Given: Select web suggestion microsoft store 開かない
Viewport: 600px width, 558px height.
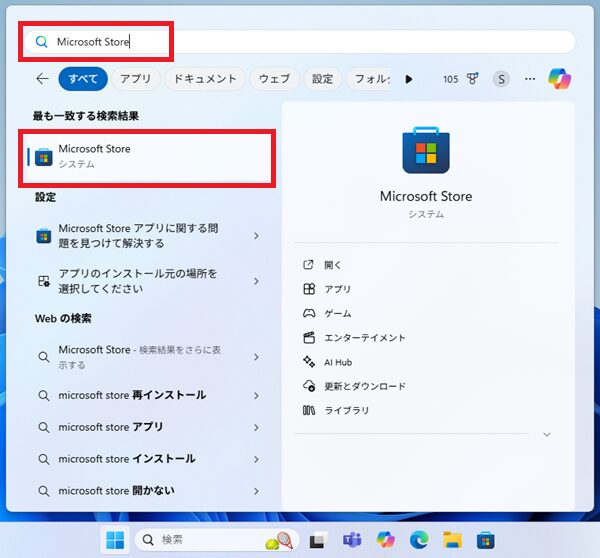Looking at the screenshot, I should (148, 491).
